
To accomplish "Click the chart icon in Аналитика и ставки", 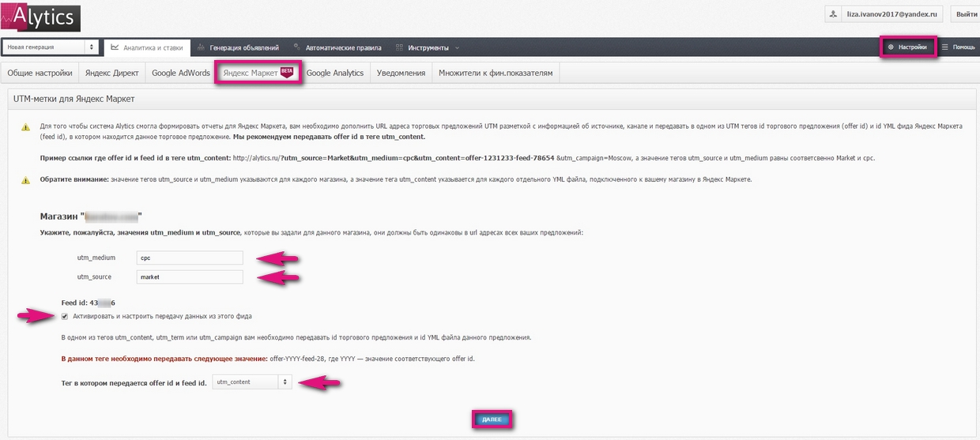I will pos(115,47).
